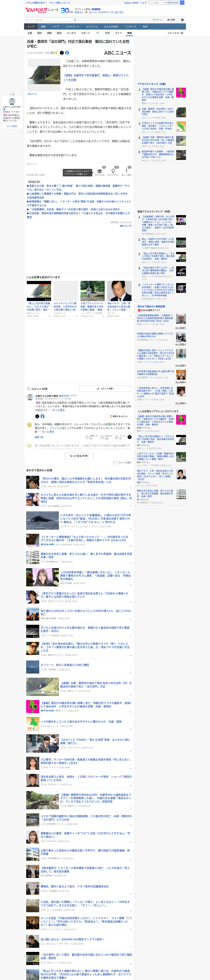Image resolution: width=210 pixels, height=980 pixels.
Task: Share the article on X below the headline
Action: coord(62,53)
